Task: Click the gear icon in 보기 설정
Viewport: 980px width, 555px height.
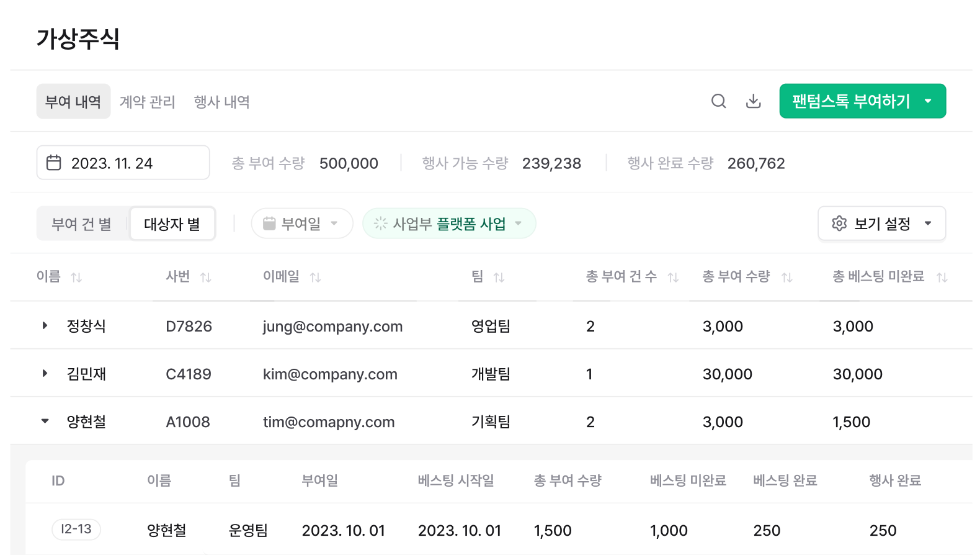Action: (839, 223)
